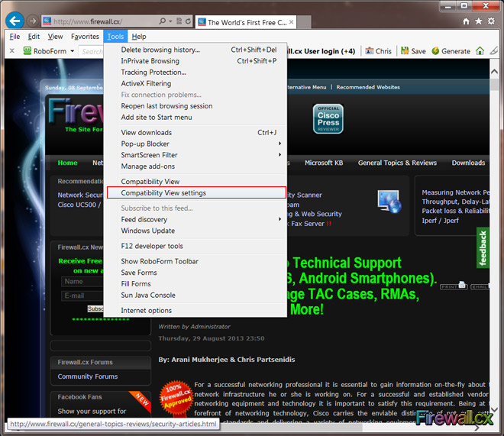The height and width of the screenshot is (436, 504).
Task: Start InPrivate Browsing from menu
Action: pos(196,61)
